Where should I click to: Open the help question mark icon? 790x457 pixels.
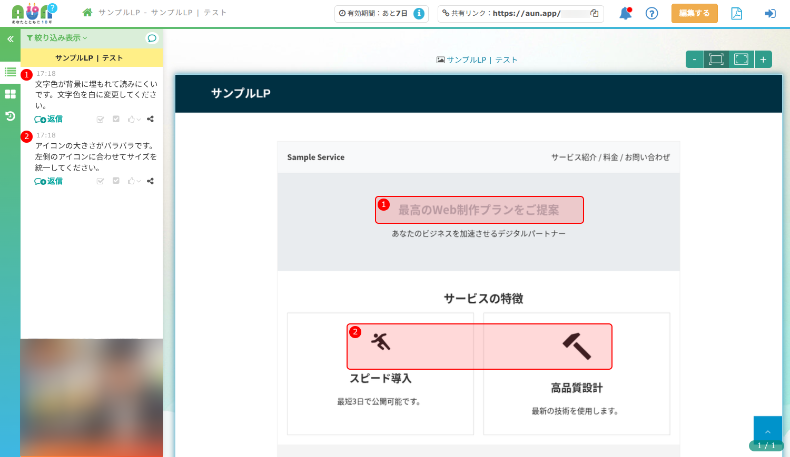[x=651, y=14]
